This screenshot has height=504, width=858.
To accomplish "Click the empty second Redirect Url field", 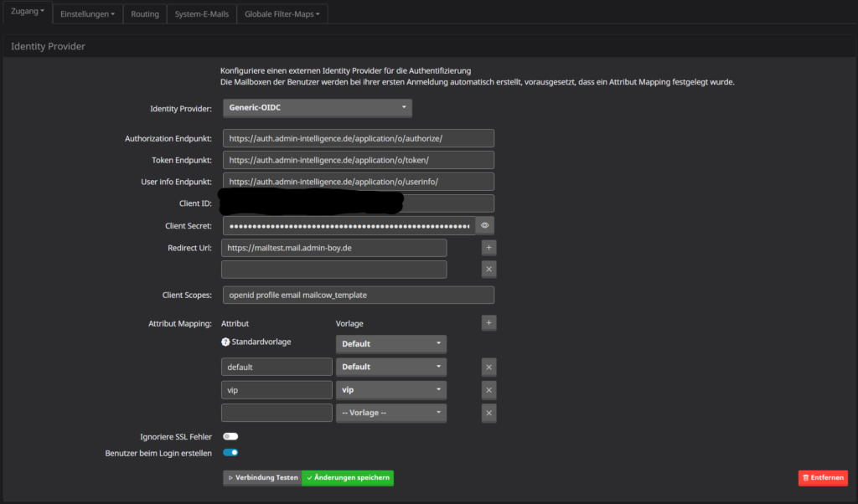I will (x=333, y=270).
